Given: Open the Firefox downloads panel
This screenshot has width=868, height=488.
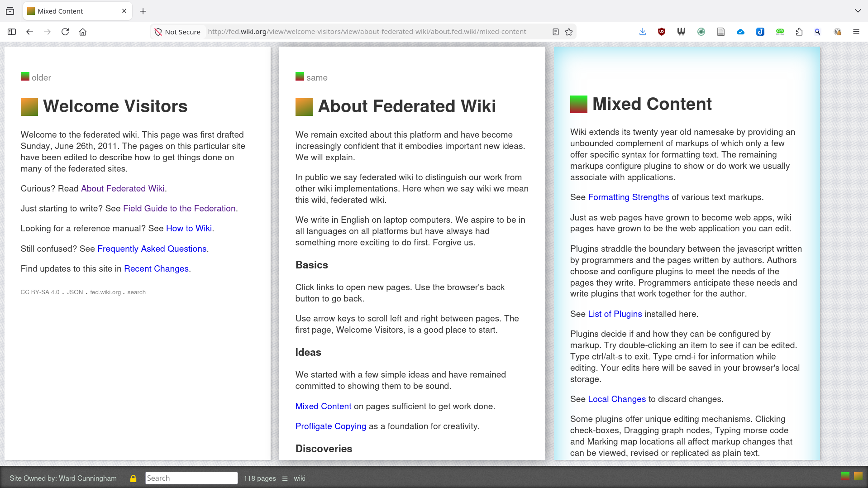Looking at the screenshot, I should tap(642, 32).
